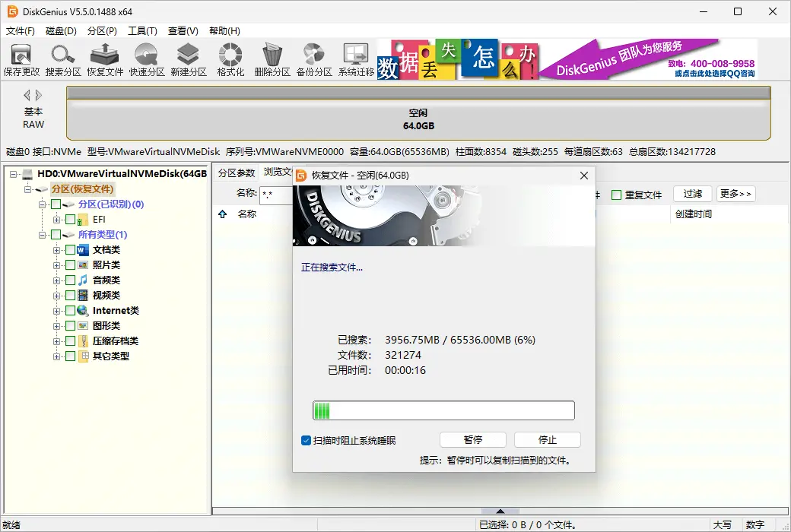Uncheck 扫描时阻止系统睡眠

tap(306, 440)
